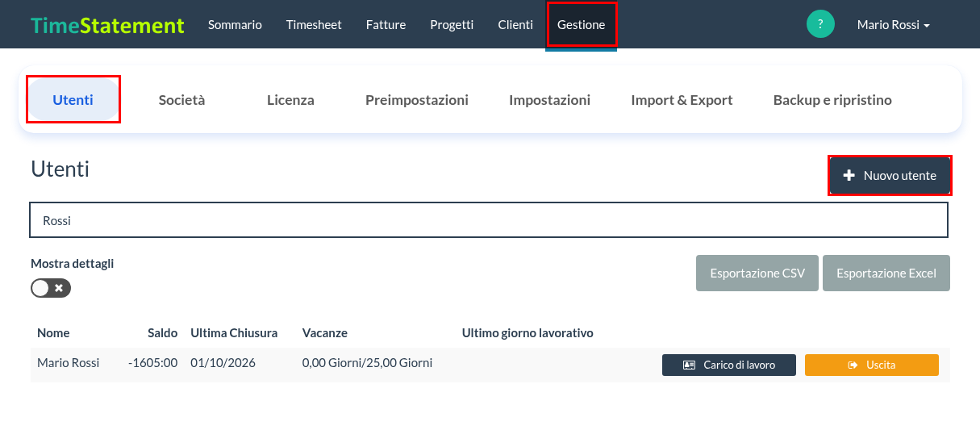
Task: Click the Uscita button for Mario Rossi
Action: 872,365
